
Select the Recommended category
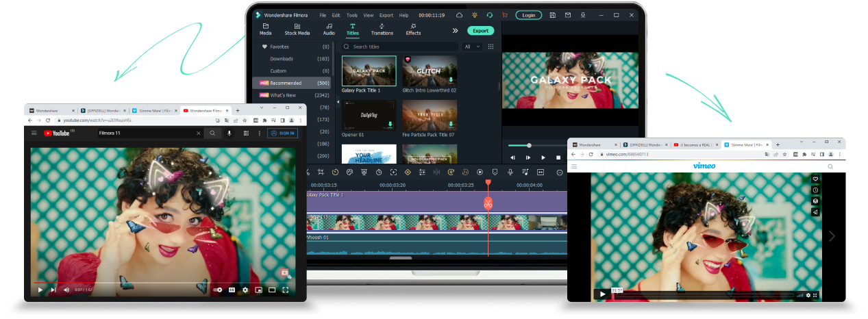tap(293, 83)
